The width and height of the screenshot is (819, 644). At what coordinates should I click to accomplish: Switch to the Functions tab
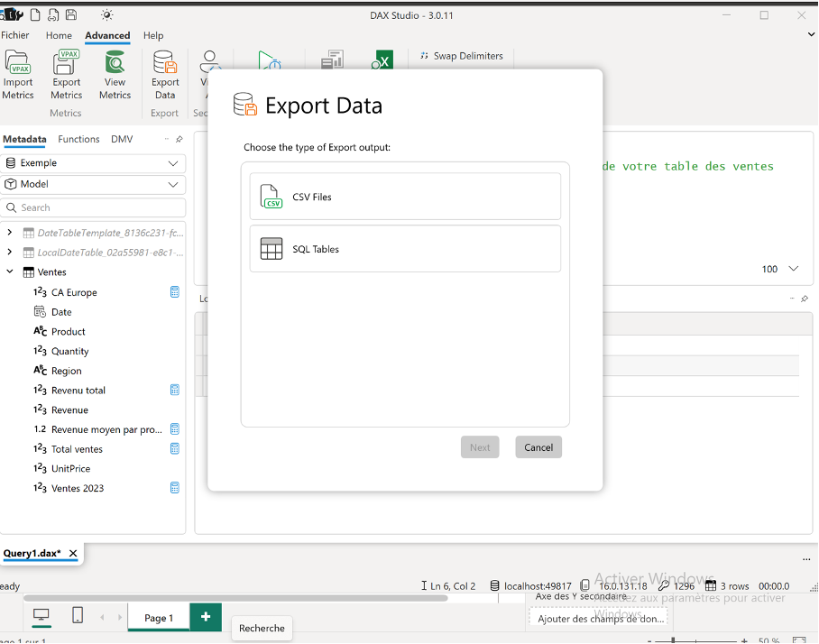(x=78, y=139)
